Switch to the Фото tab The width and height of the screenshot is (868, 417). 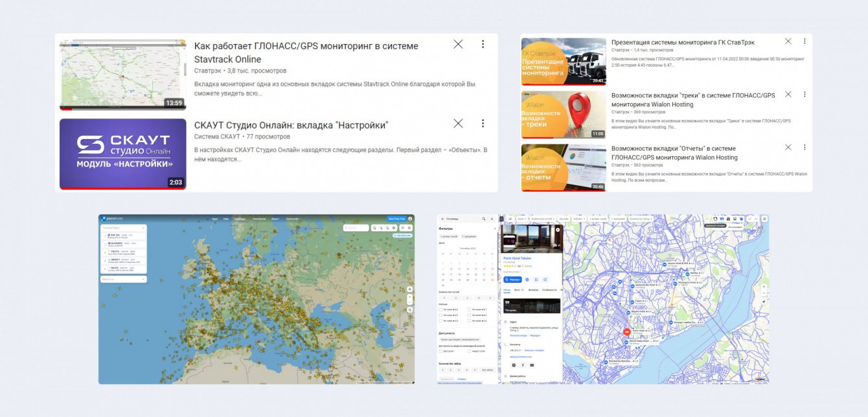point(518,290)
